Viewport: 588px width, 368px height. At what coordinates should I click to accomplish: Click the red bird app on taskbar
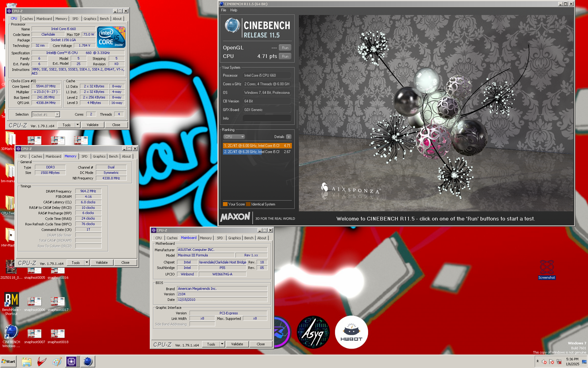[x=42, y=362]
